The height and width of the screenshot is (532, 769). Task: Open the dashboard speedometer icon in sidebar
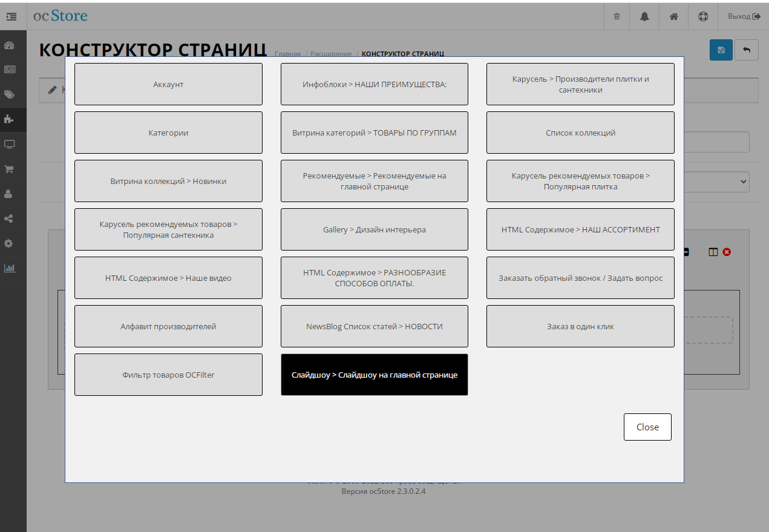(x=9, y=45)
